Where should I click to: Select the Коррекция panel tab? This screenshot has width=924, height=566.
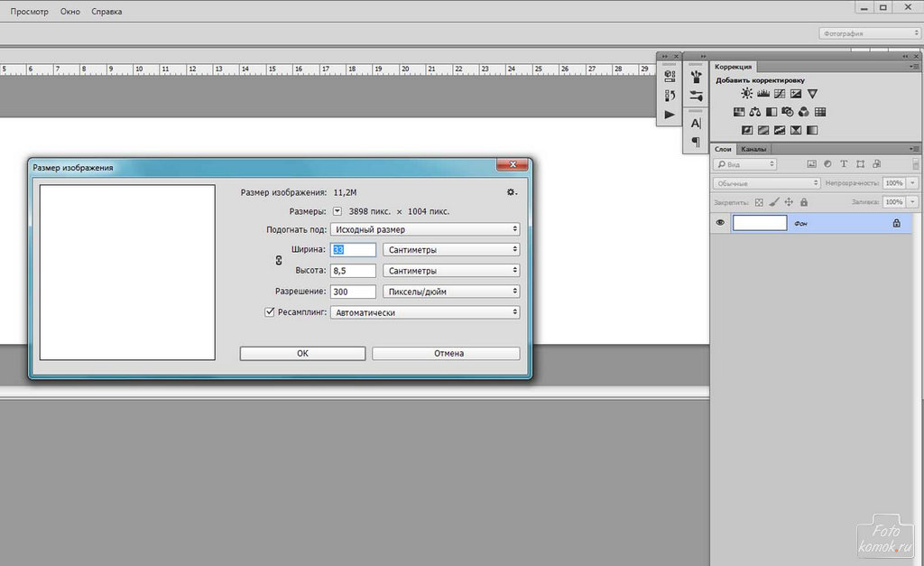coord(733,67)
